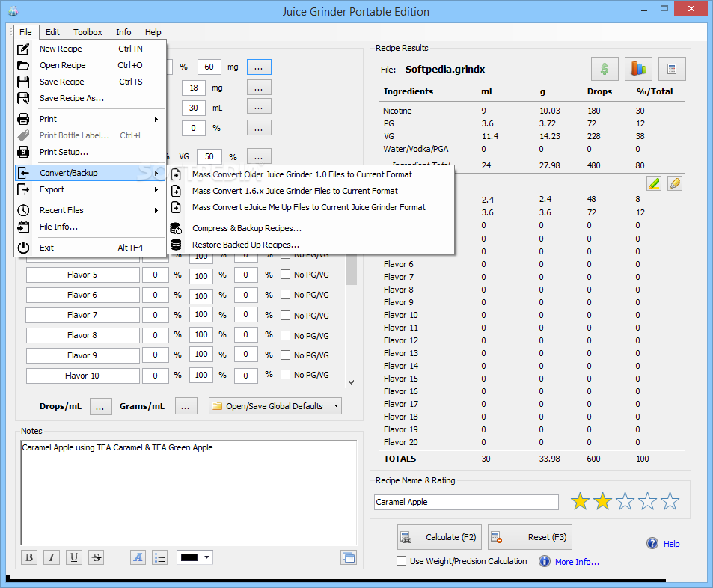Click the pop-out notes window icon
713x588 pixels.
click(x=349, y=557)
